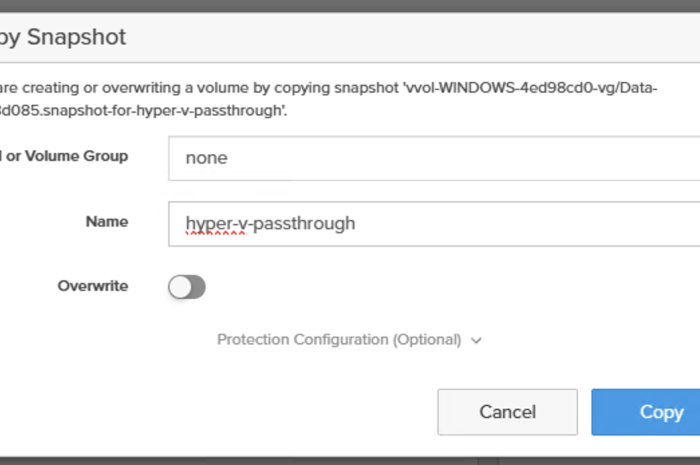This screenshot has height=465, width=700.
Task: Click the dark backdrop above the dialog
Action: point(350,5)
